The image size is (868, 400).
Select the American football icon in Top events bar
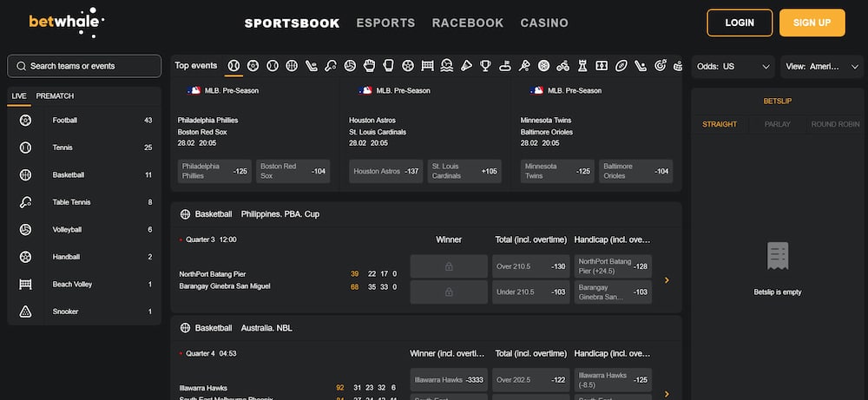click(621, 66)
